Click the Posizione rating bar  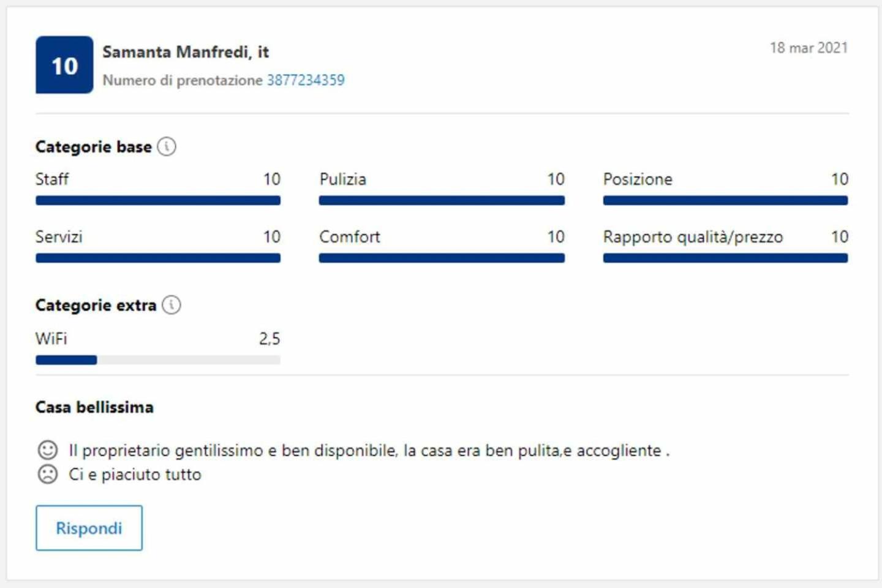725,200
